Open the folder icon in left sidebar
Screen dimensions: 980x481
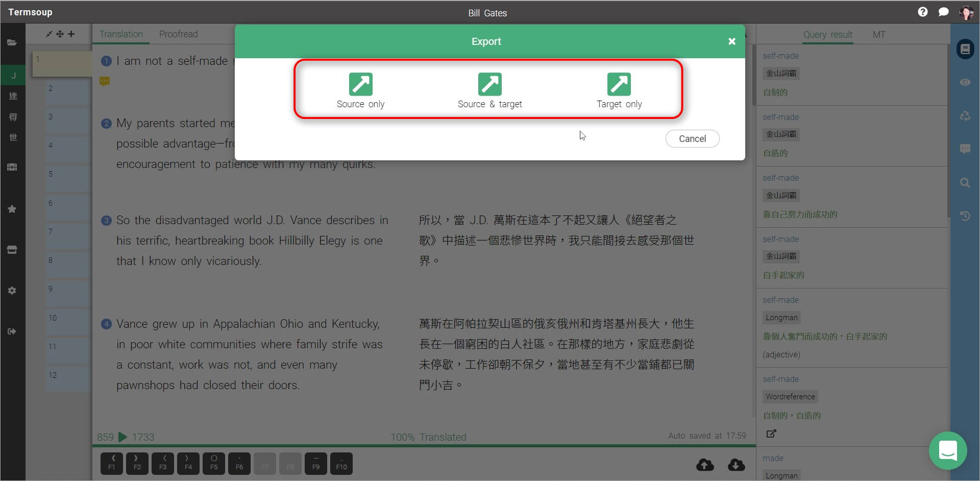coord(12,42)
